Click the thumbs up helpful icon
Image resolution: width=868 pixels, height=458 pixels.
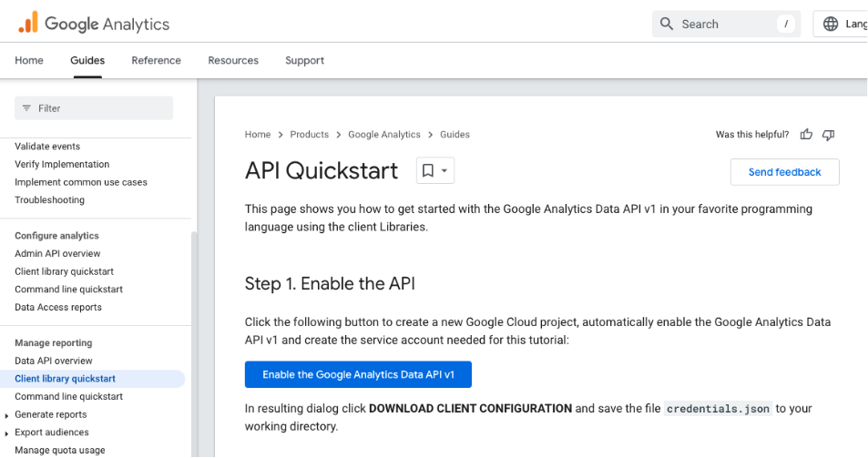tap(806, 135)
